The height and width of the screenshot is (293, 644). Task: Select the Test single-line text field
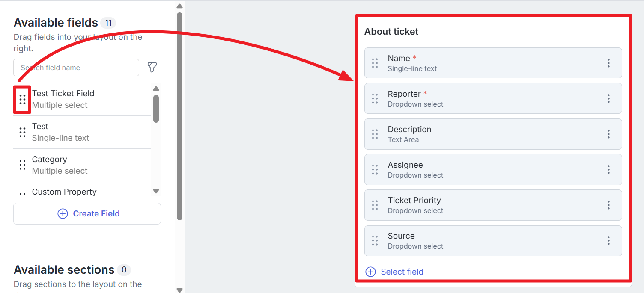(60, 132)
